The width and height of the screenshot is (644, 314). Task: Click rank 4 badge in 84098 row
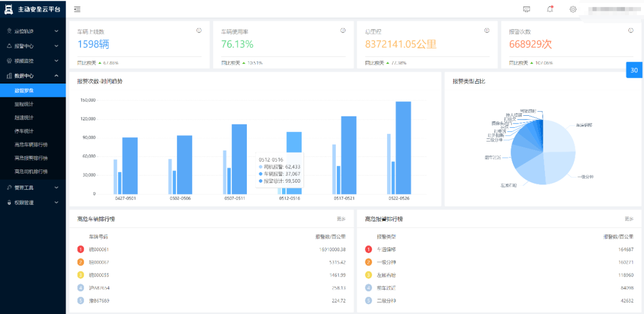point(369,288)
